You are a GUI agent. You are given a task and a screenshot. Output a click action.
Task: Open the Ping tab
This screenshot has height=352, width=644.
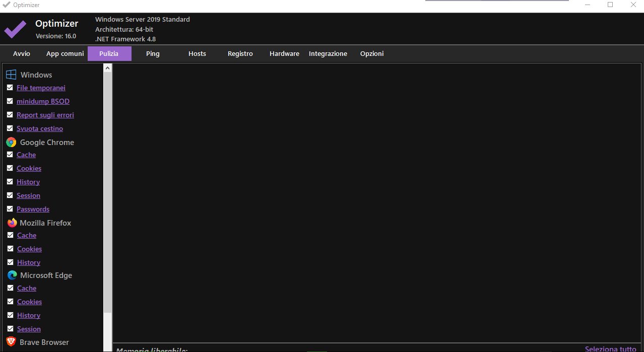coord(153,54)
